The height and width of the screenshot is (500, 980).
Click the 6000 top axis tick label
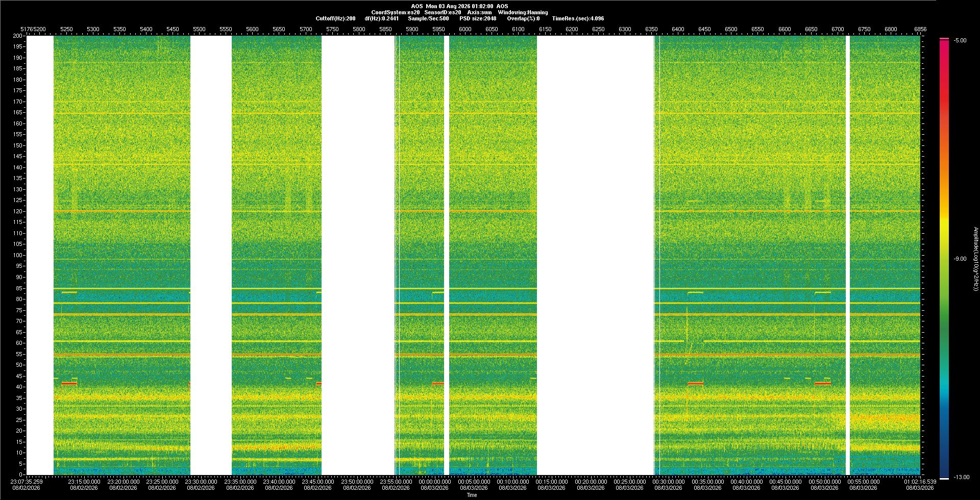click(x=465, y=29)
